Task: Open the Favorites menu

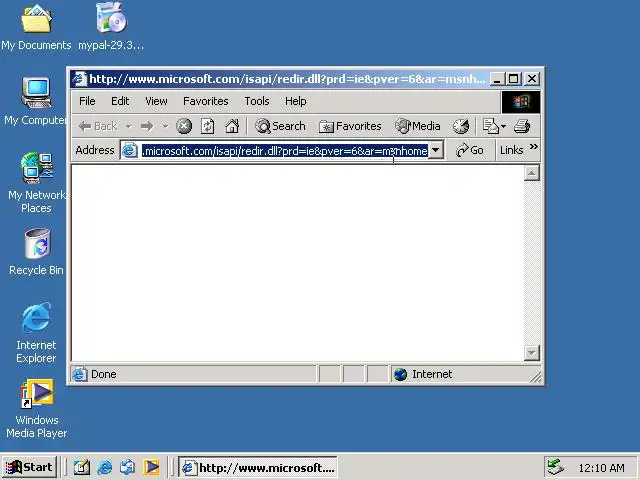Action: [206, 101]
